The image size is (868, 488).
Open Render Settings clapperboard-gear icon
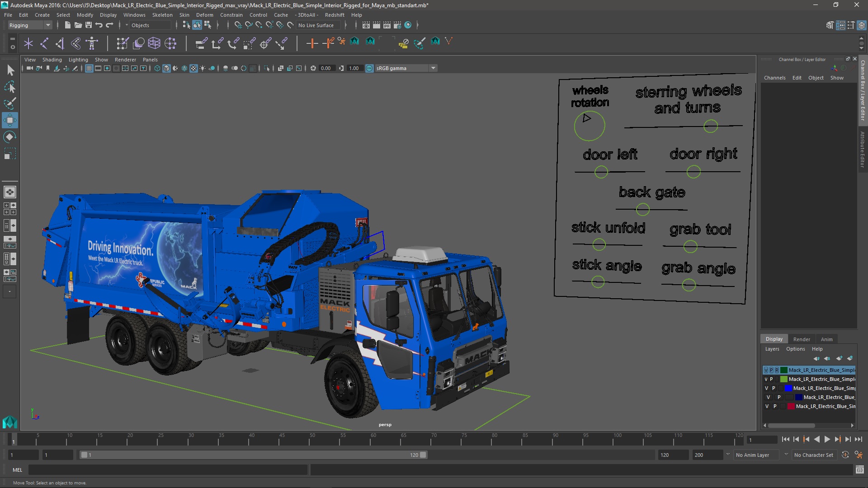pyautogui.click(x=397, y=25)
